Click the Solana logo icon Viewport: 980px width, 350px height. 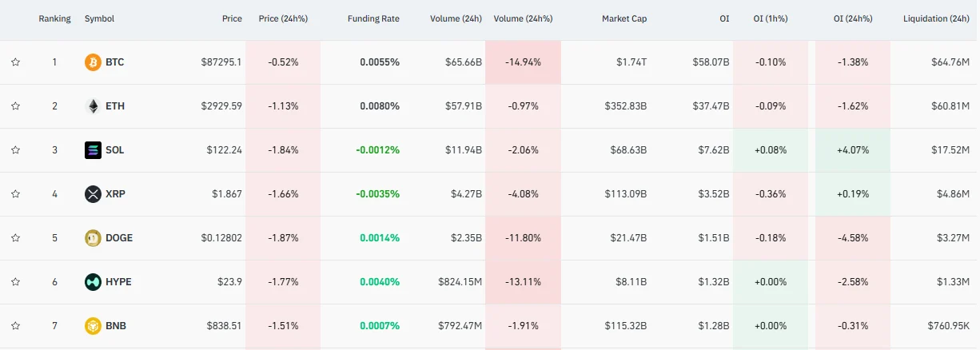pos(93,150)
